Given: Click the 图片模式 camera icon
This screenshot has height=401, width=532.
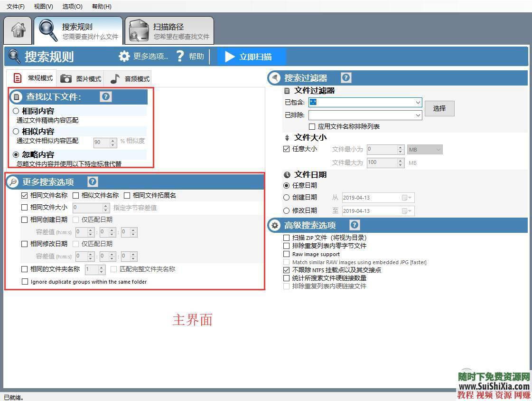Looking at the screenshot, I should tap(66, 79).
